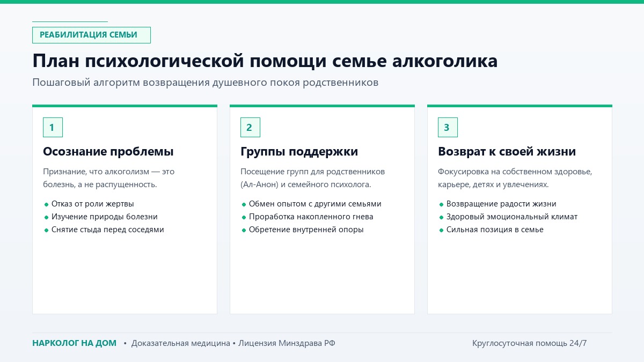The image size is (644, 362).
Task: Select the main title about семье алкоголика
Action: point(265,61)
